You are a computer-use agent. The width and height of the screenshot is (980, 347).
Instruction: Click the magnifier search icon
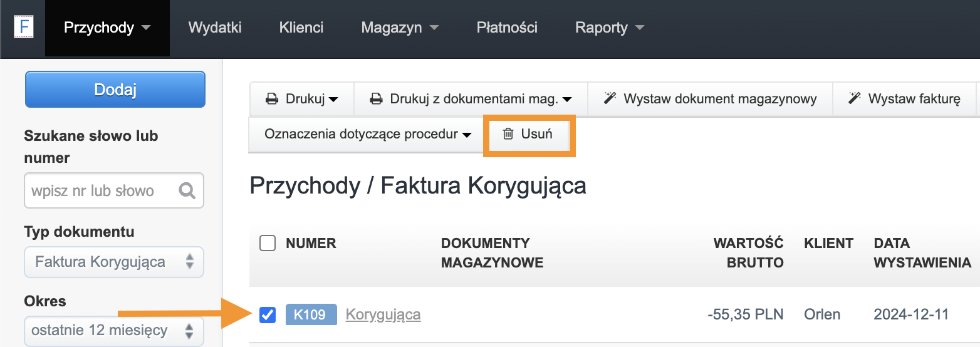click(x=187, y=190)
